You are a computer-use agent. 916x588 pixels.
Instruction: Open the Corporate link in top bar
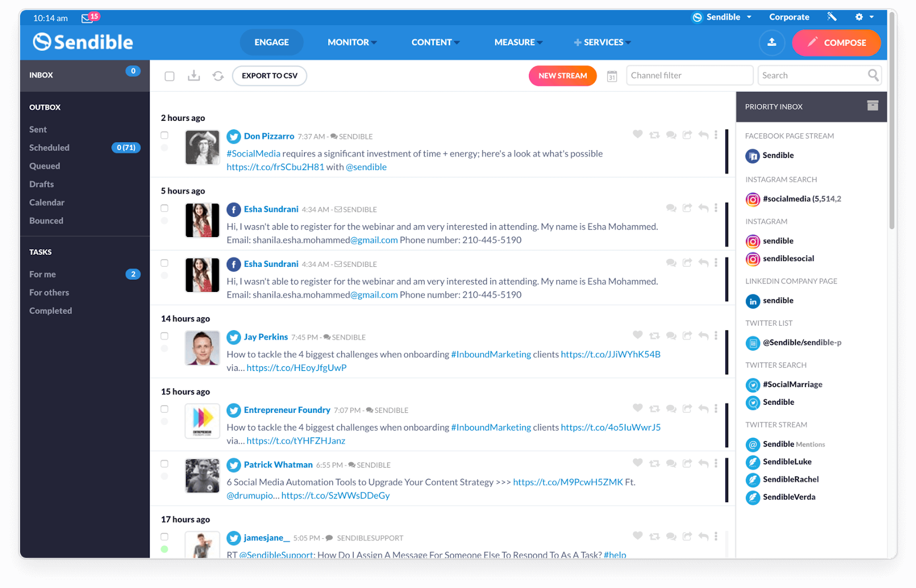(x=789, y=17)
